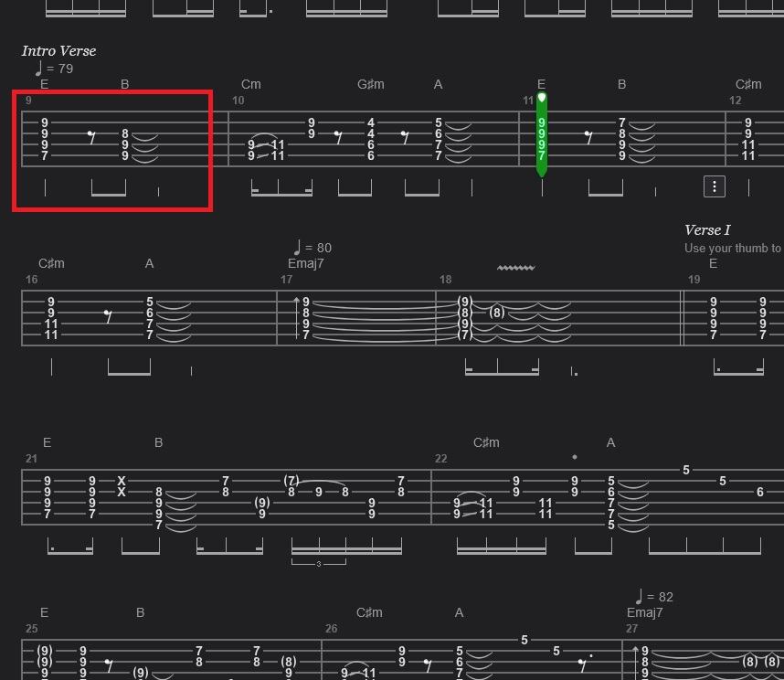Viewport: 784px width, 680px height.
Task: Click the strum arrow in measure 17
Action: coord(296,317)
